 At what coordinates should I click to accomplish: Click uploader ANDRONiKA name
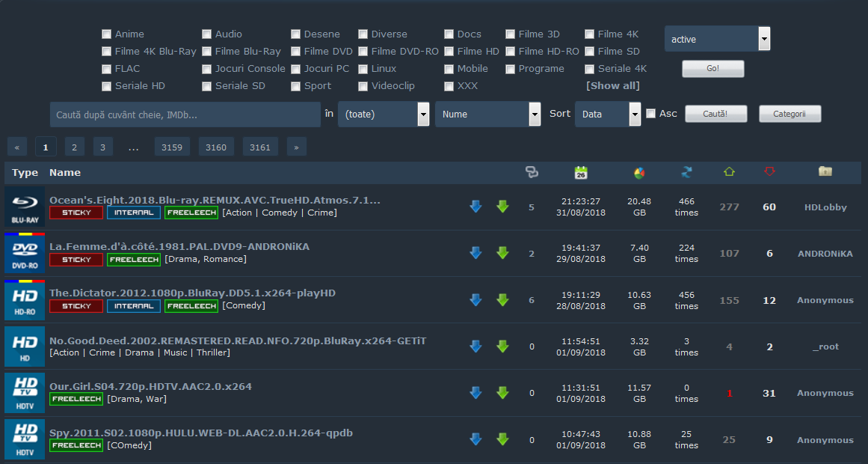click(x=825, y=254)
